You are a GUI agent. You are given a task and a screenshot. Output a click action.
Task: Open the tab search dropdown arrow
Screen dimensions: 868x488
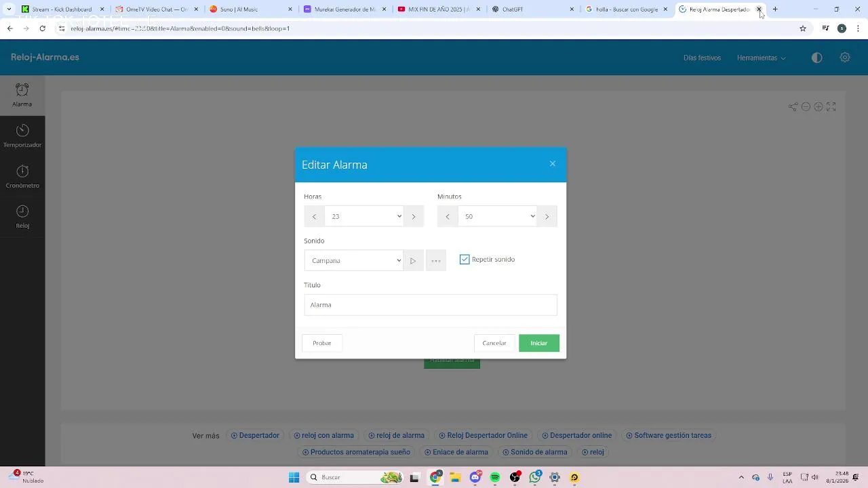coord(9,9)
